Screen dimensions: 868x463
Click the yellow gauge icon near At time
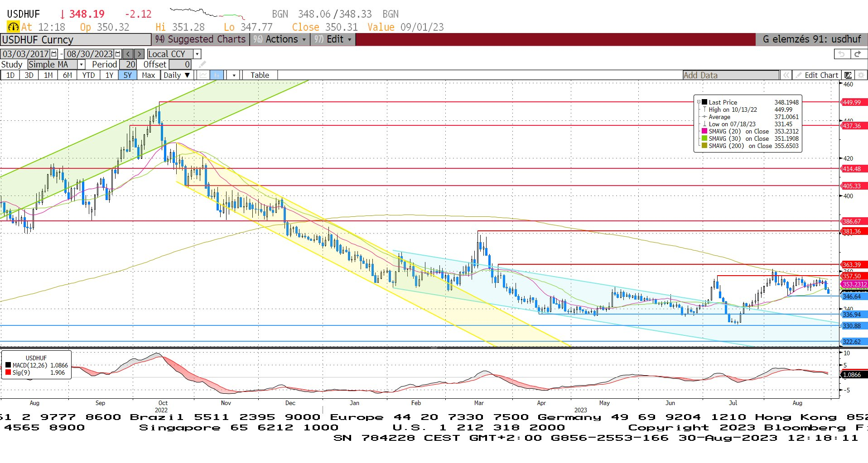coord(13,27)
